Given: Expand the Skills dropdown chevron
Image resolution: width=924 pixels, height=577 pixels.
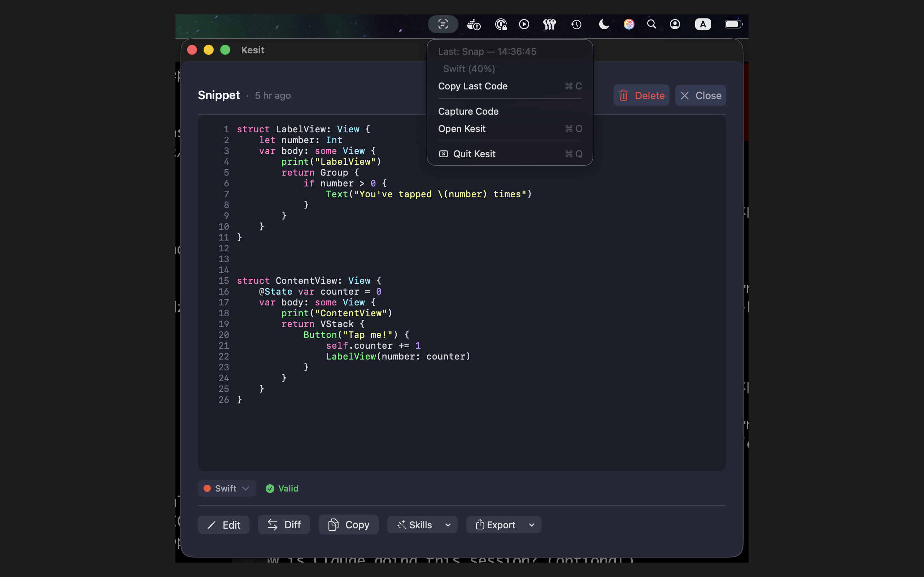Looking at the screenshot, I should tap(448, 525).
